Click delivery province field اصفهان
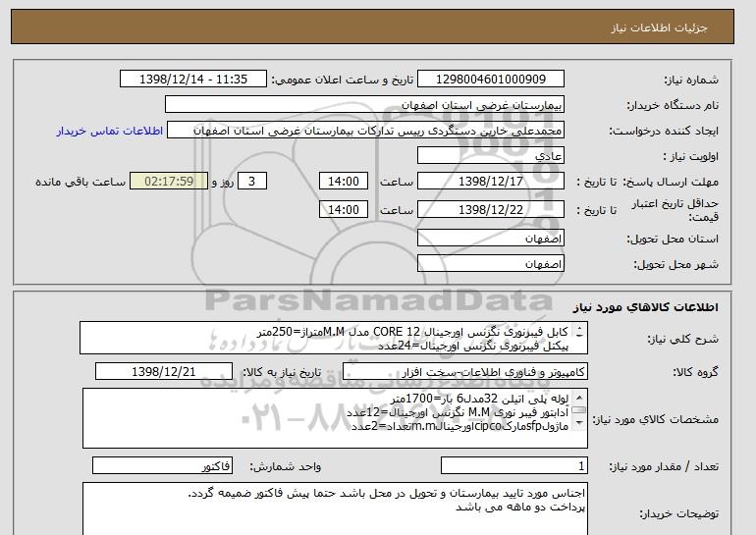The height and width of the screenshot is (535, 756). [490, 239]
